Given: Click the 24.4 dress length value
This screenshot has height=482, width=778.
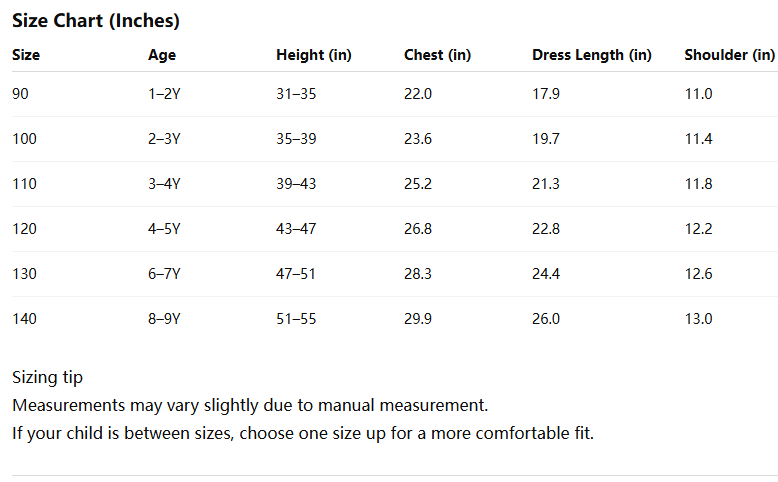Looking at the screenshot, I should click(x=546, y=274).
